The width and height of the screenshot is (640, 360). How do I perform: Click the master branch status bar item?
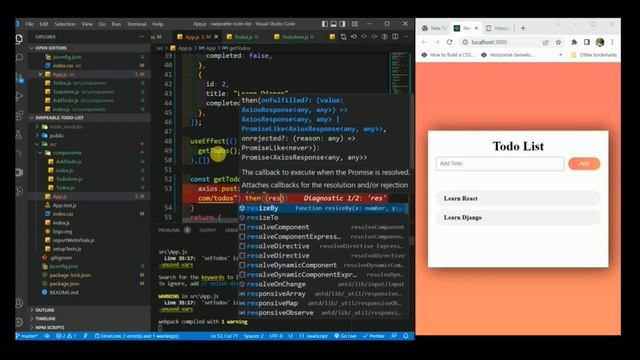coord(27,336)
